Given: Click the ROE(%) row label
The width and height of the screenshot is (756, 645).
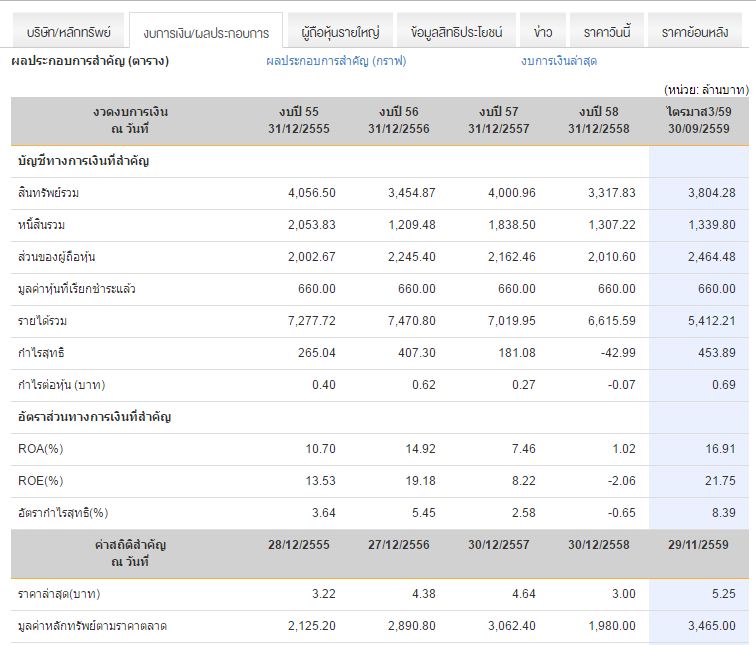Looking at the screenshot, I should pos(40,481).
